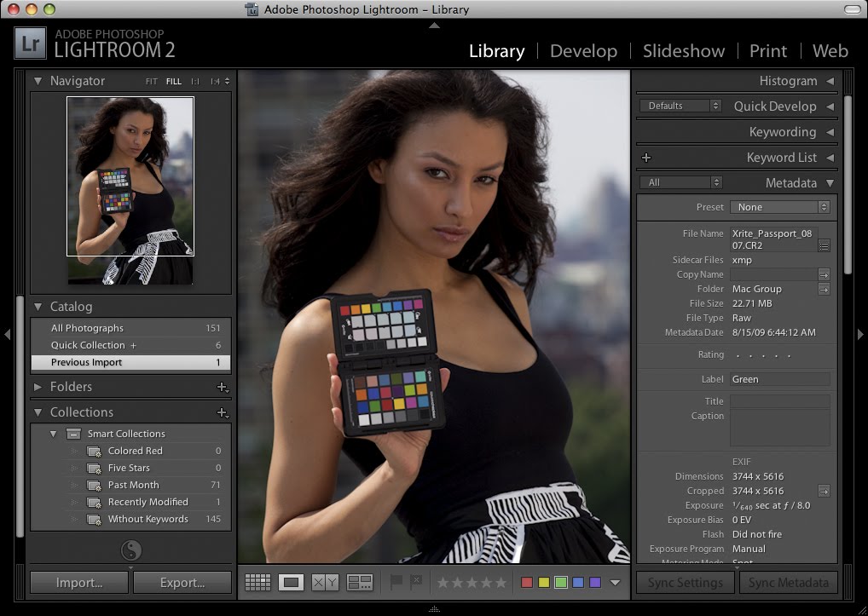Select Colored Red smart collection

[131, 451]
